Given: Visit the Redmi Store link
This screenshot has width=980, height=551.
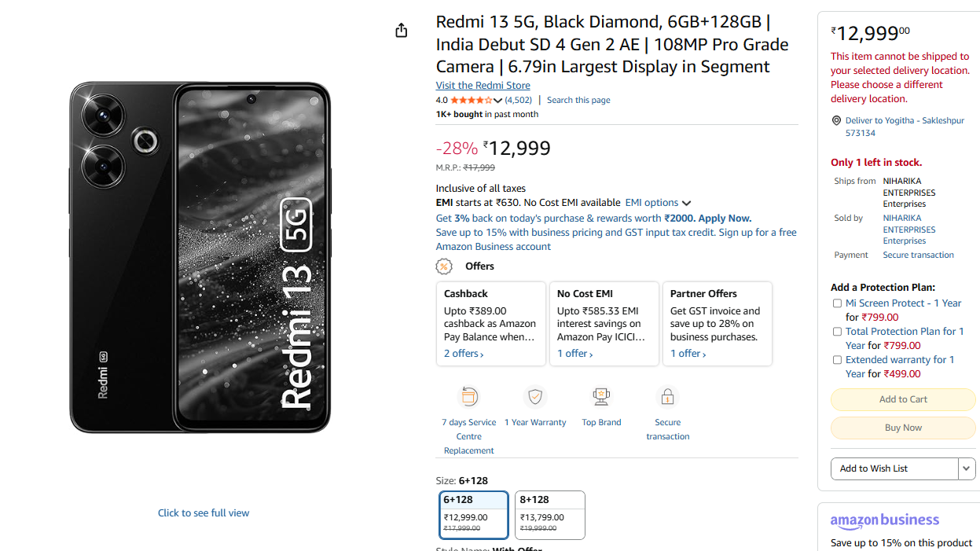Looking at the screenshot, I should click(x=483, y=86).
